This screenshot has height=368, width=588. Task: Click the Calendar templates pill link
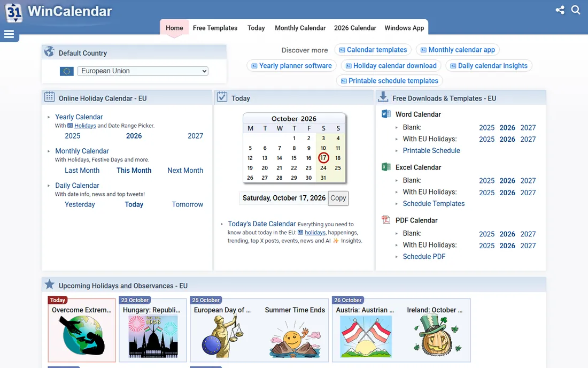click(x=373, y=50)
